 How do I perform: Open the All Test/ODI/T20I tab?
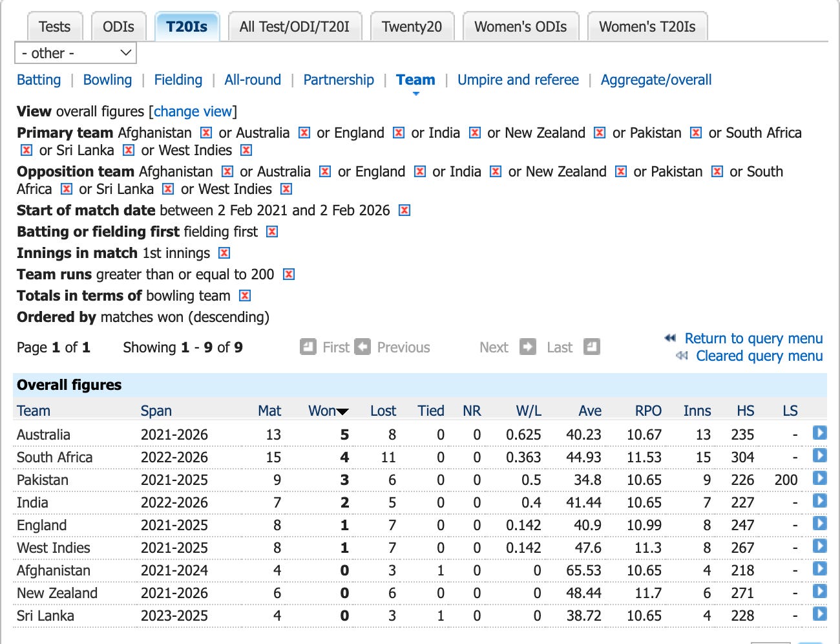[295, 27]
